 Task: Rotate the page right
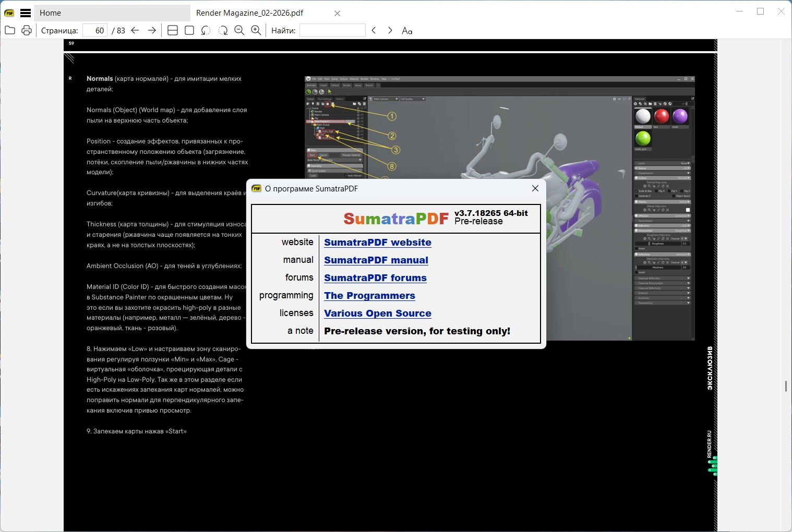223,30
